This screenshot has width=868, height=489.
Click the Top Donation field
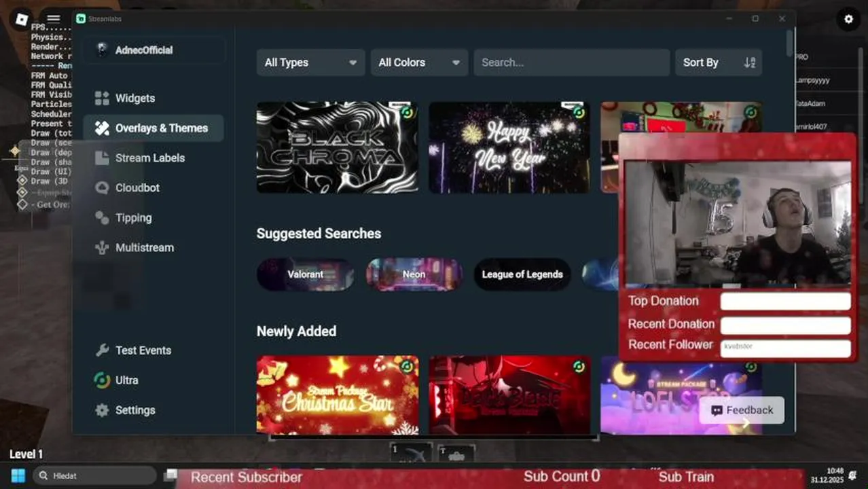point(785,301)
